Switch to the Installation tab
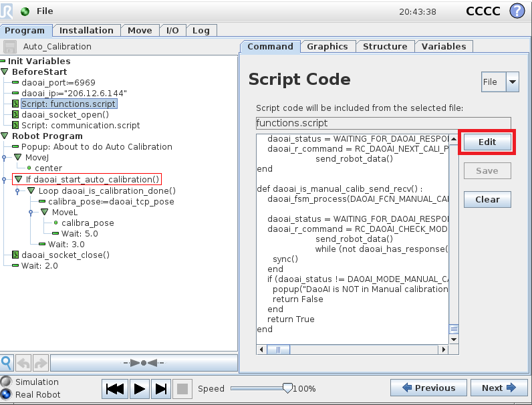The width and height of the screenshot is (532, 405). (86, 31)
